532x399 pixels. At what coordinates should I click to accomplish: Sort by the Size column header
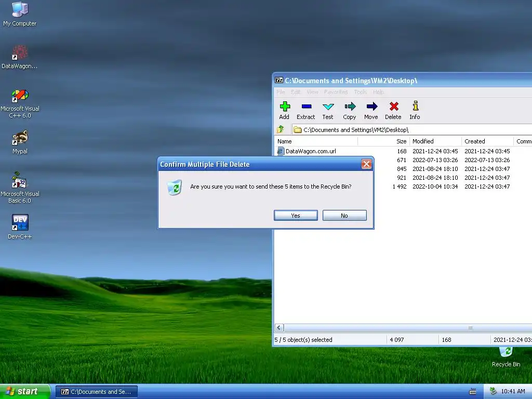coord(384,141)
